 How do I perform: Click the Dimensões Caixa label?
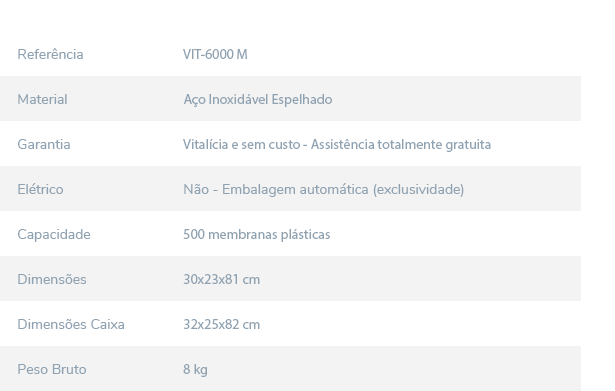71,325
